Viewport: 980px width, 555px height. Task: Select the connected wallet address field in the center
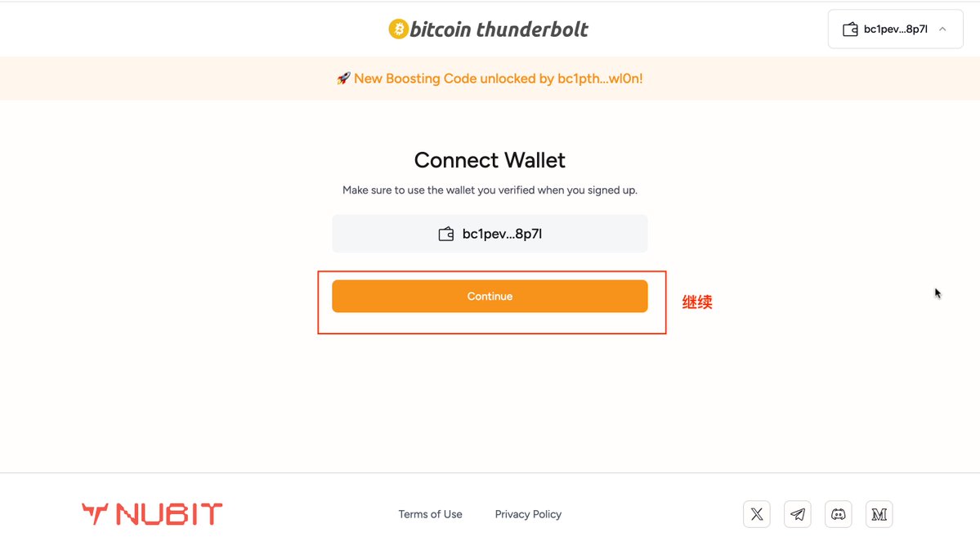pos(490,234)
